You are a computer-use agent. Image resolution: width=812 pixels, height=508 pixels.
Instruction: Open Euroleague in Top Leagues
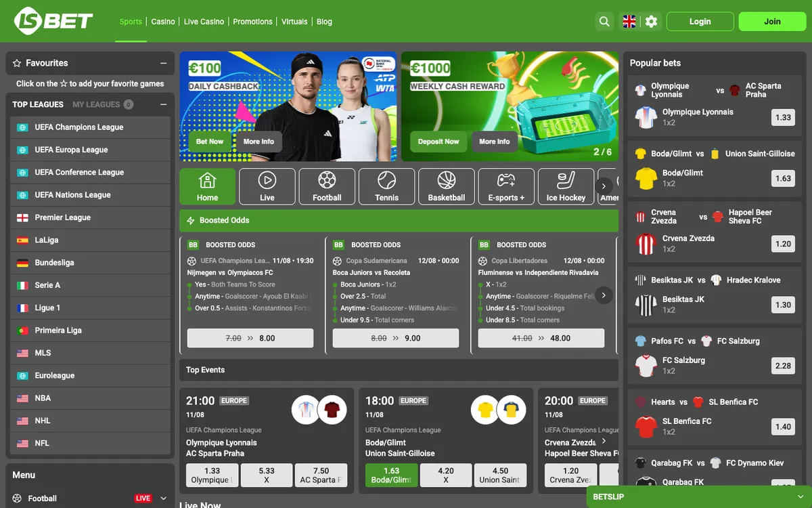pyautogui.click(x=90, y=375)
